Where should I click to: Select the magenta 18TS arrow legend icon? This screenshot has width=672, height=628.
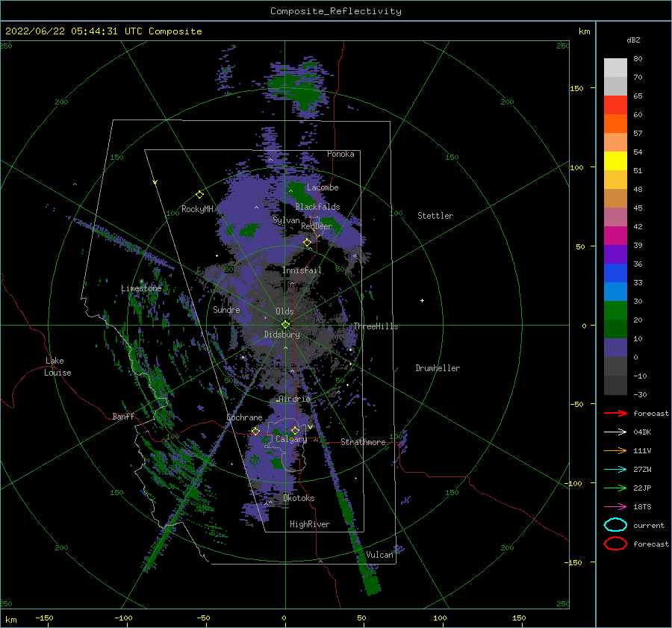tap(615, 507)
